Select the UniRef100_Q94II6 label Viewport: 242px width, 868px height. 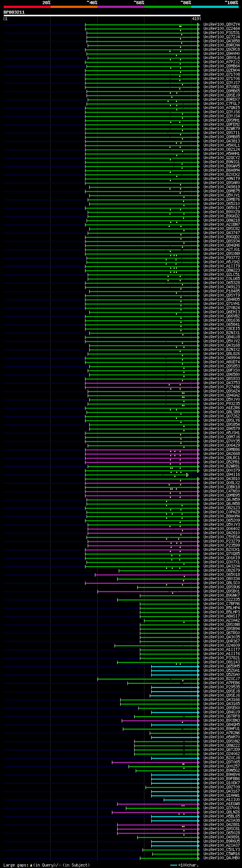pos(222,475)
